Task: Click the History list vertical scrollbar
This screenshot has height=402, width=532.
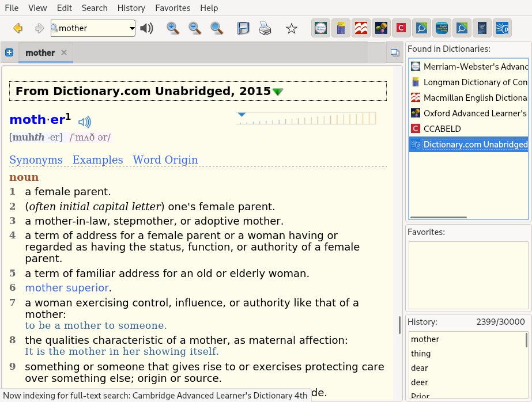Action: point(527,340)
